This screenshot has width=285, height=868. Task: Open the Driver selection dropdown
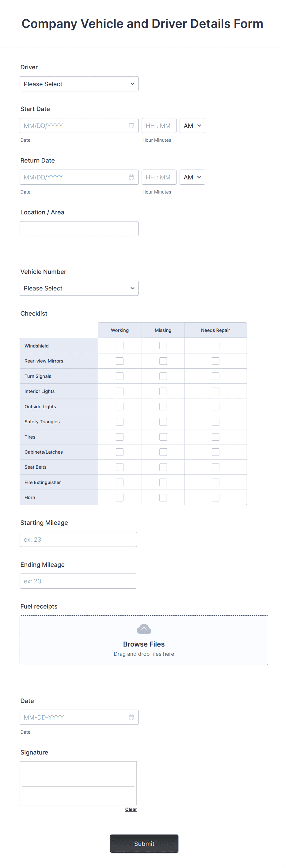pos(79,83)
